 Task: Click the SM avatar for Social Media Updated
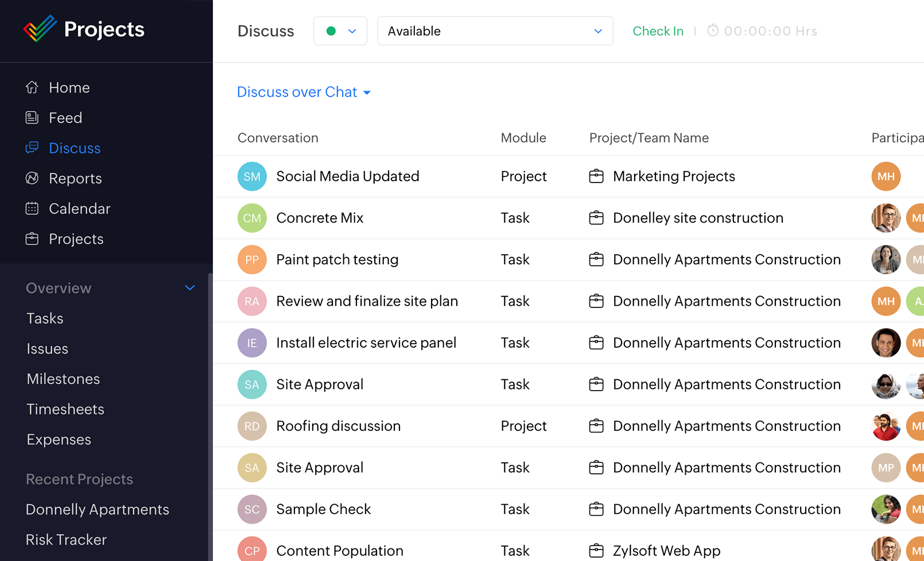point(252,177)
